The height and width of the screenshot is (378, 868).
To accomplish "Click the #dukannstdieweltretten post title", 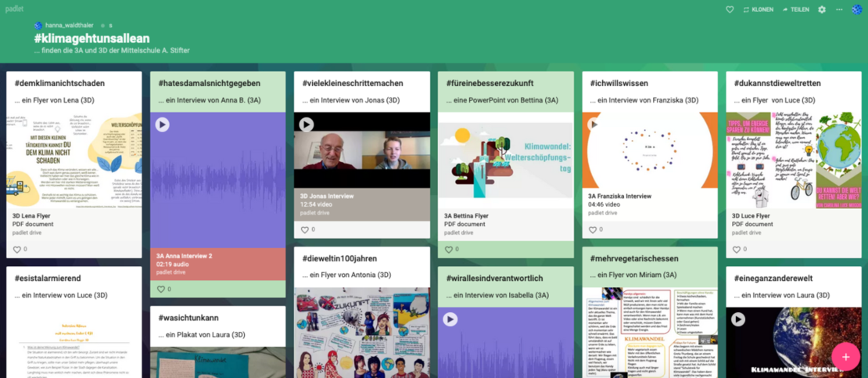I will tap(777, 83).
